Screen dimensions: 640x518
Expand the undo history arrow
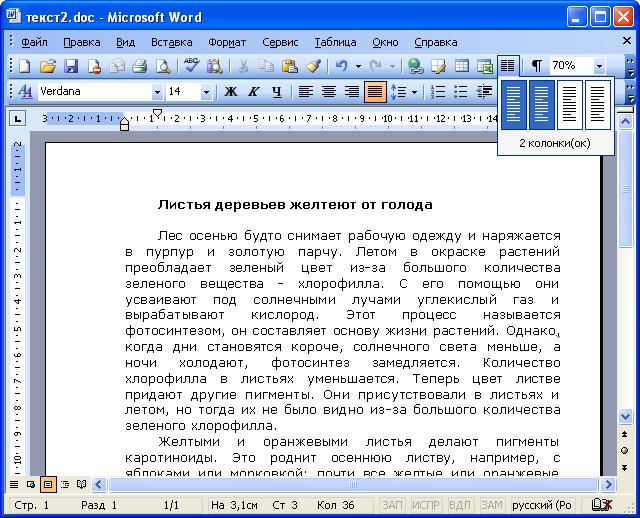pos(358,67)
